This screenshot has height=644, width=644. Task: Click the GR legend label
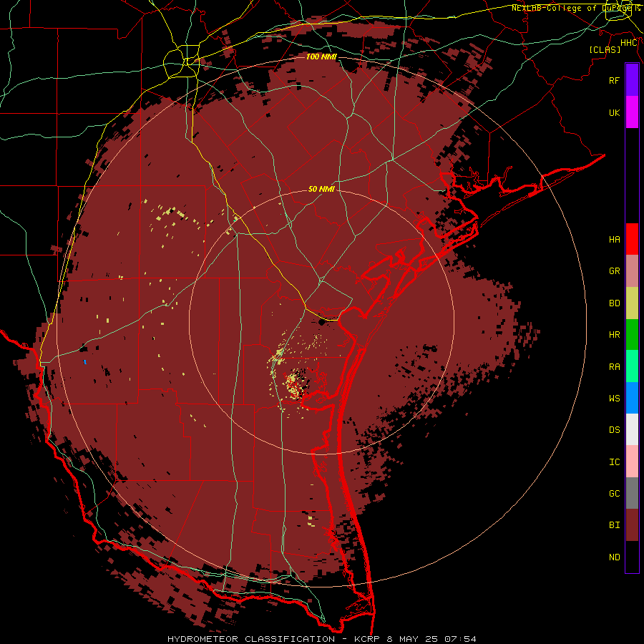coord(614,271)
